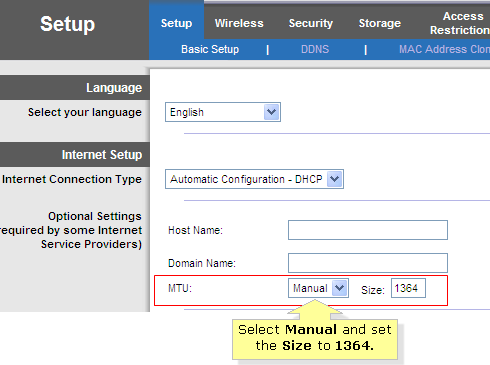This screenshot has width=490, height=365.
Task: Open the Access Restrictions tab
Action: tap(460, 23)
